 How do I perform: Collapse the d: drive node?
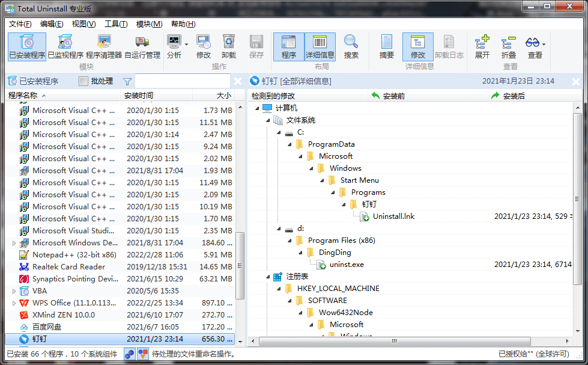(279, 229)
